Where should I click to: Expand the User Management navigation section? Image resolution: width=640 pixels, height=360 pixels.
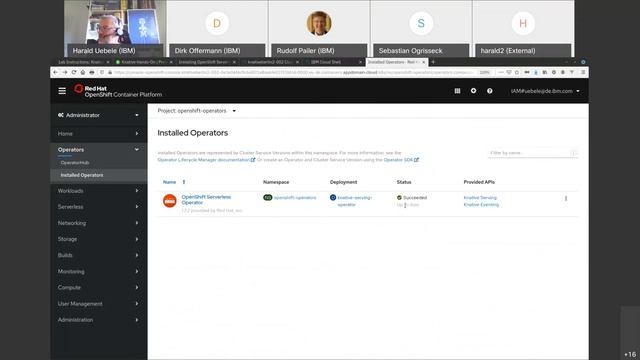(x=98, y=304)
